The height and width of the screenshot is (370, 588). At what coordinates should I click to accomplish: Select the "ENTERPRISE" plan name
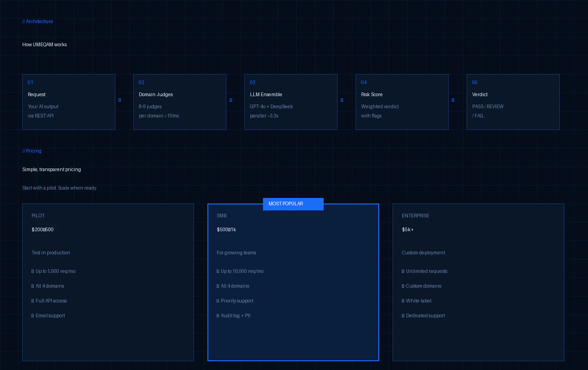tap(415, 216)
